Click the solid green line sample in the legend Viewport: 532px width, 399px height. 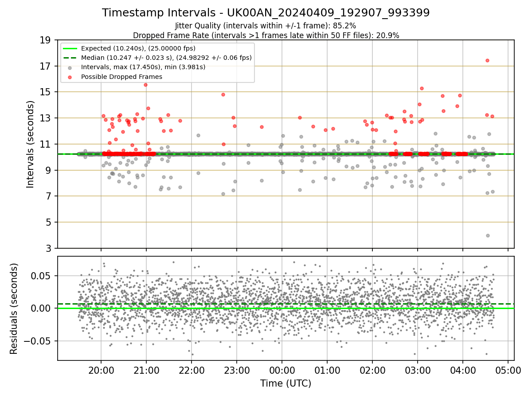(x=70, y=48)
